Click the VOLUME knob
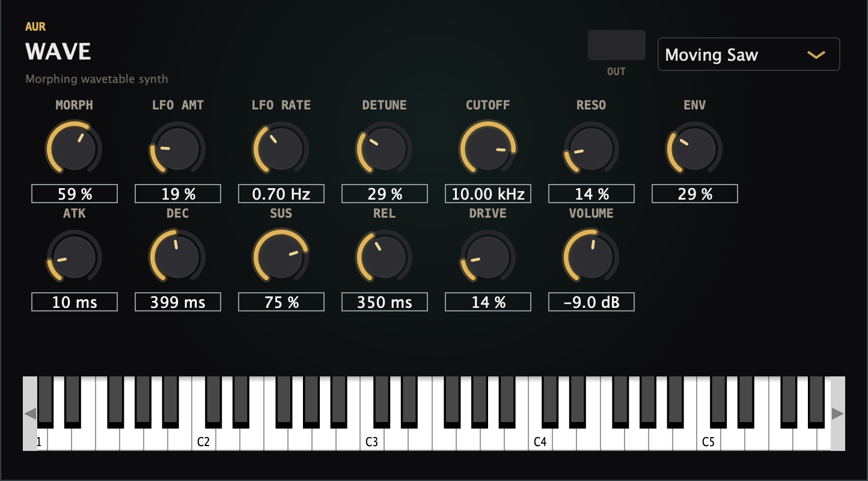 coord(591,257)
